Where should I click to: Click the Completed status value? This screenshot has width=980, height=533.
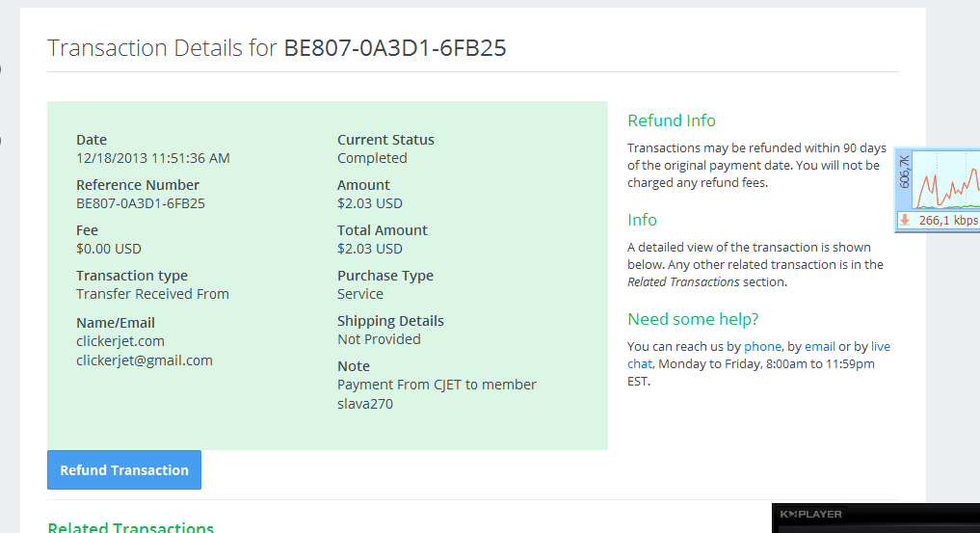pyautogui.click(x=372, y=158)
